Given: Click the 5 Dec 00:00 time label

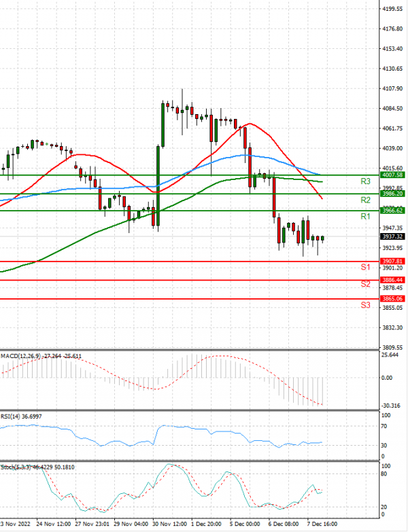Looking at the screenshot, I should coord(245,524).
